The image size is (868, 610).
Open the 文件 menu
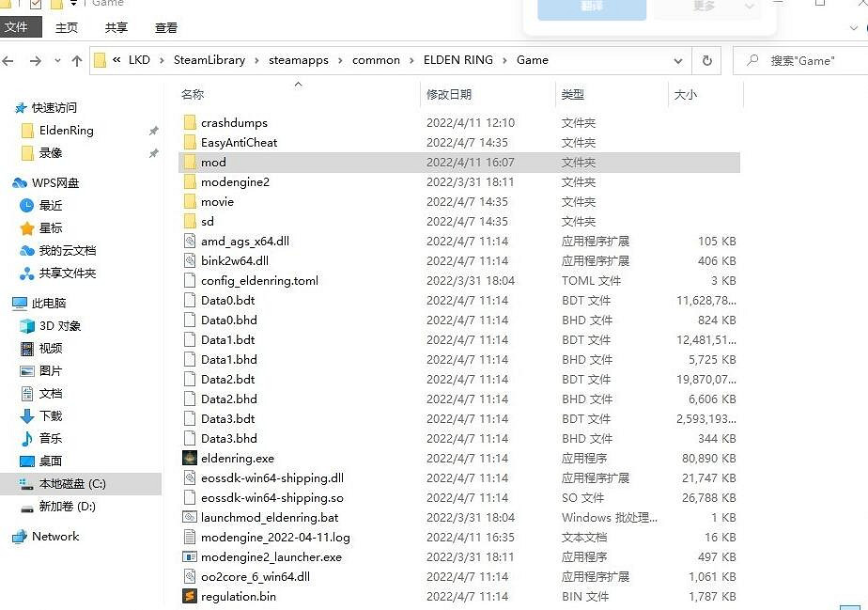pos(20,27)
